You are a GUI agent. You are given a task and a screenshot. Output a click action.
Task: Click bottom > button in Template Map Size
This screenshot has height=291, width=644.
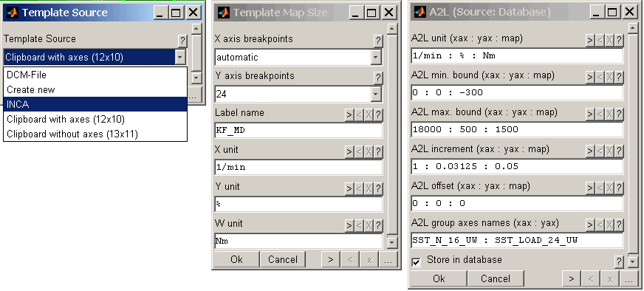(331, 259)
